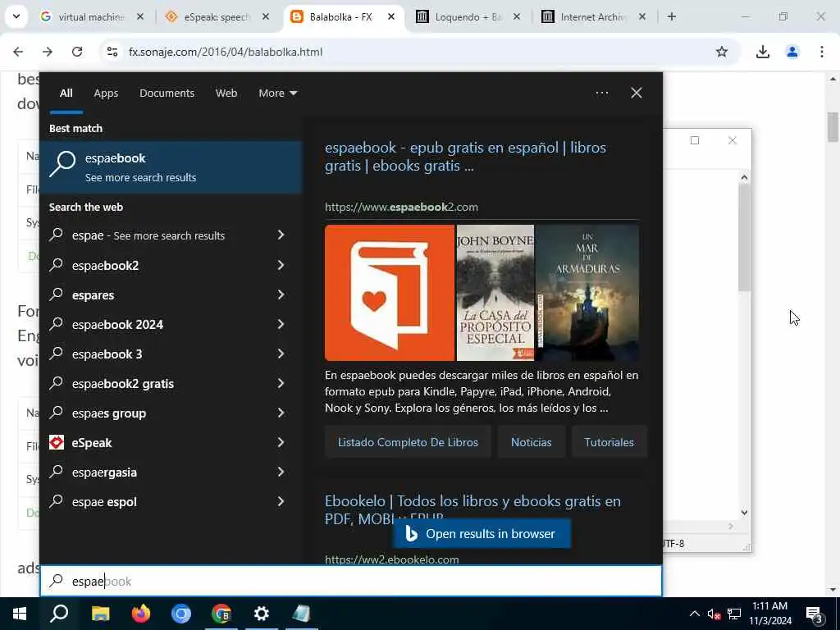Expand the espares suggestion arrow
Viewport: 840px width, 630px height.
point(281,294)
